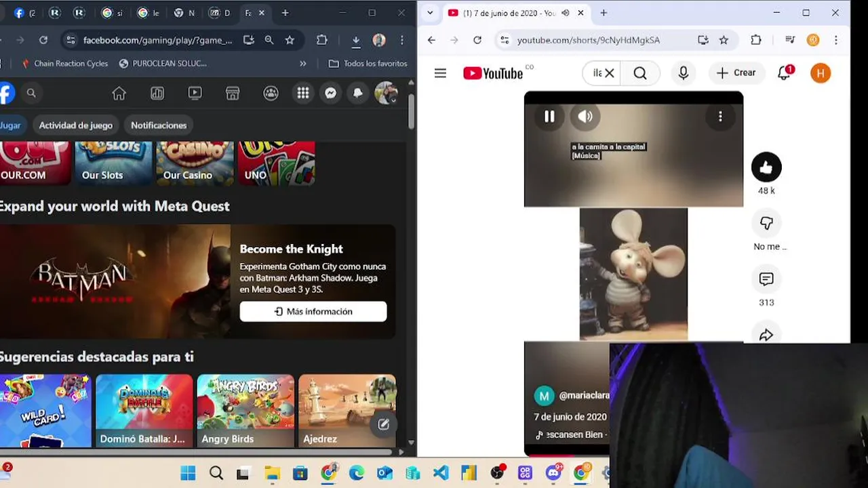Open Facebook notifications bell
This screenshot has height=488, width=868.
[358, 94]
